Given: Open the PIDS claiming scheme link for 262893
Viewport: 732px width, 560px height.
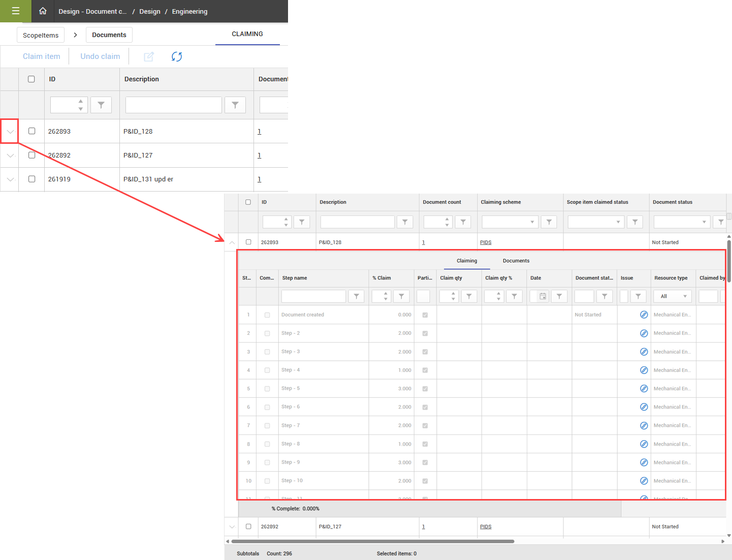Looking at the screenshot, I should coord(486,242).
